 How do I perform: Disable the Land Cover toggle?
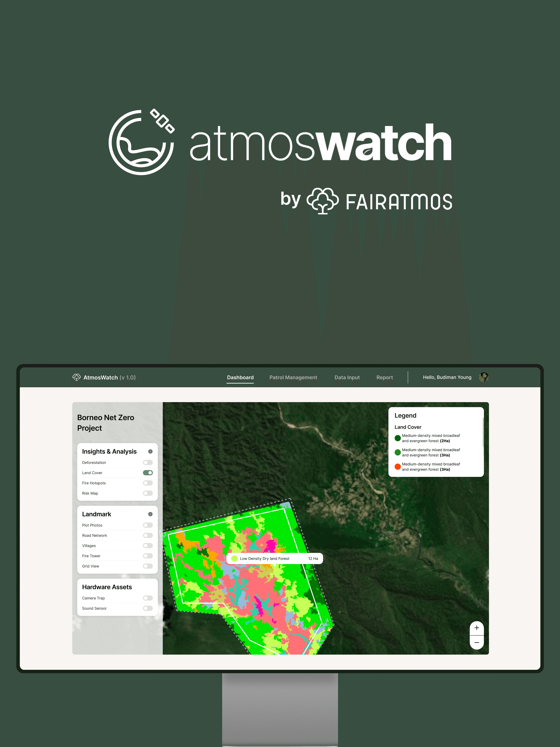tap(148, 473)
